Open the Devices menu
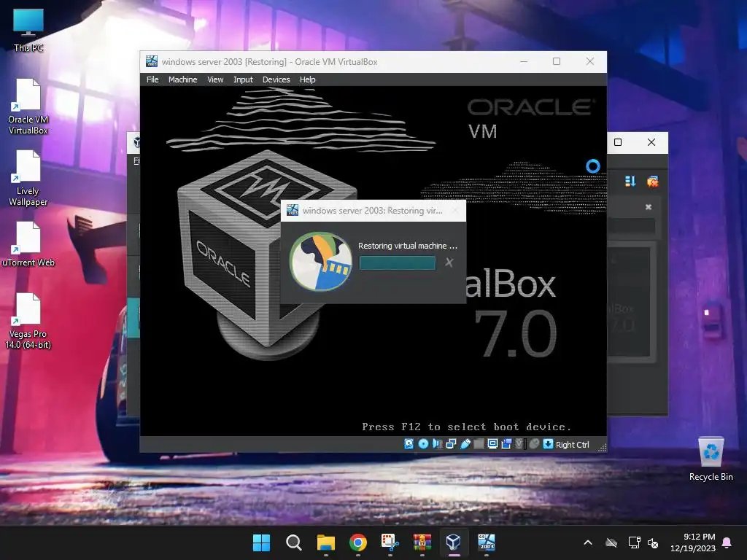This screenshot has width=747, height=560. click(x=276, y=79)
